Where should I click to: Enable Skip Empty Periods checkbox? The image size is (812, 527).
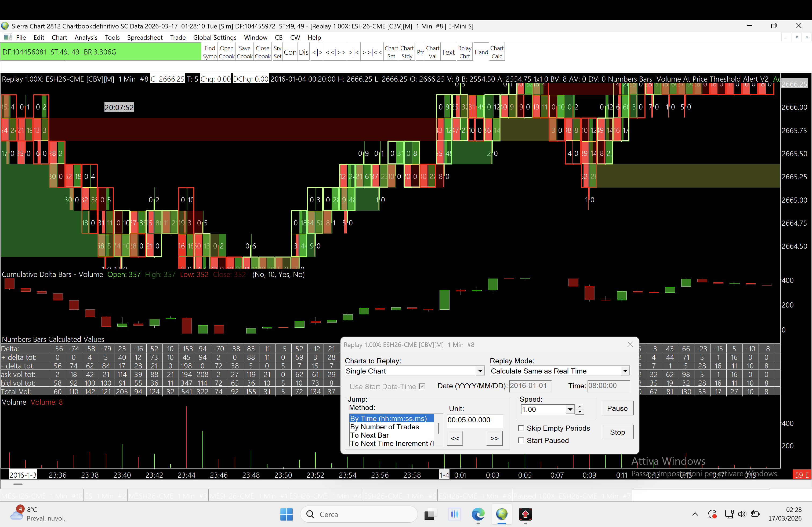tap(521, 428)
